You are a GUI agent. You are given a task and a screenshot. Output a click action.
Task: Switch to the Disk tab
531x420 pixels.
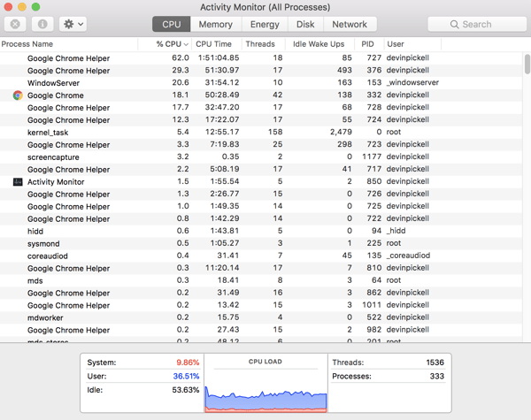click(x=305, y=25)
